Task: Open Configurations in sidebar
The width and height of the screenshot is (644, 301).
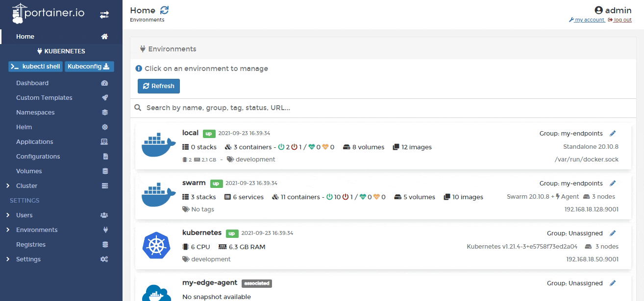Action: (38, 157)
